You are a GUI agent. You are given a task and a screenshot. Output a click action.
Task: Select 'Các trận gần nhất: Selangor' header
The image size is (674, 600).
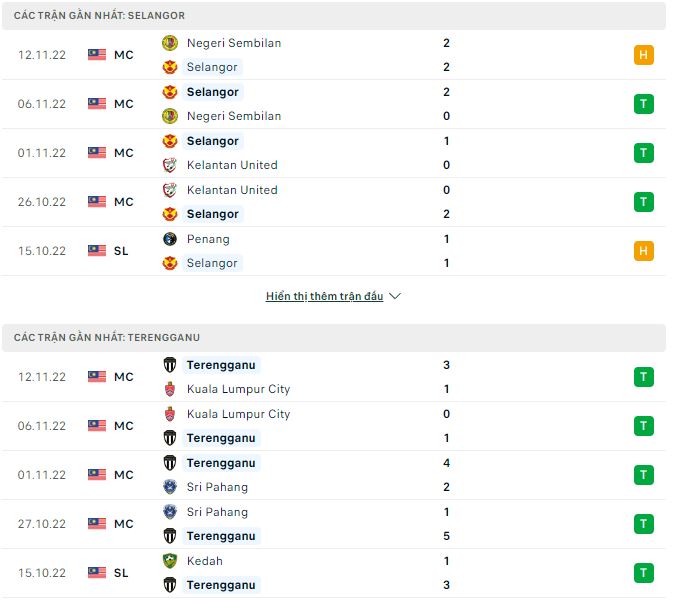(x=99, y=16)
